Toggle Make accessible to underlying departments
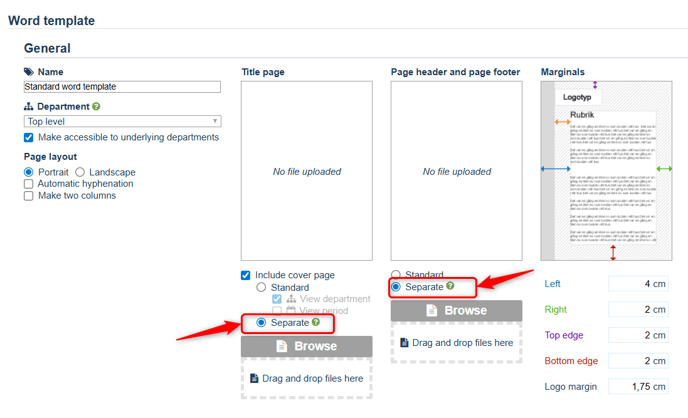 pyautogui.click(x=29, y=137)
